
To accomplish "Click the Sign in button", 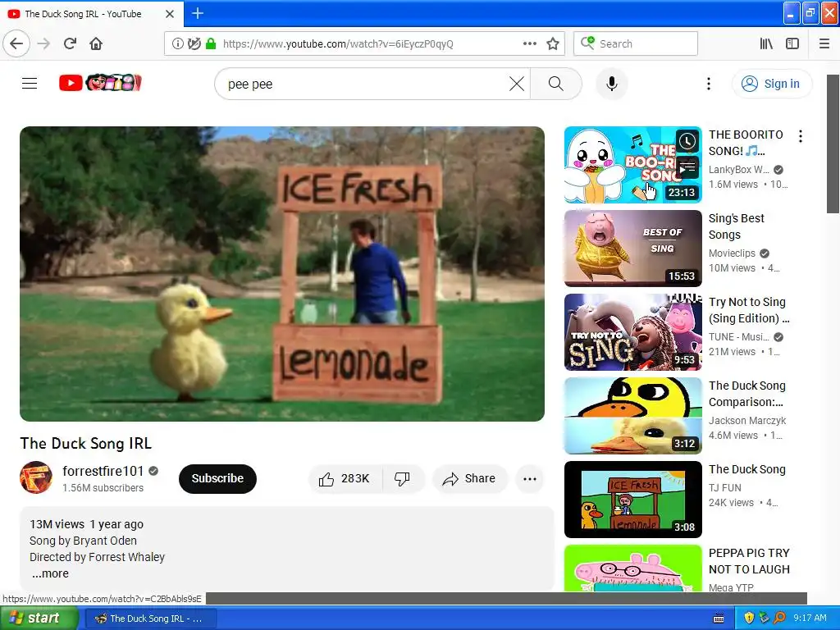I will [x=771, y=84].
